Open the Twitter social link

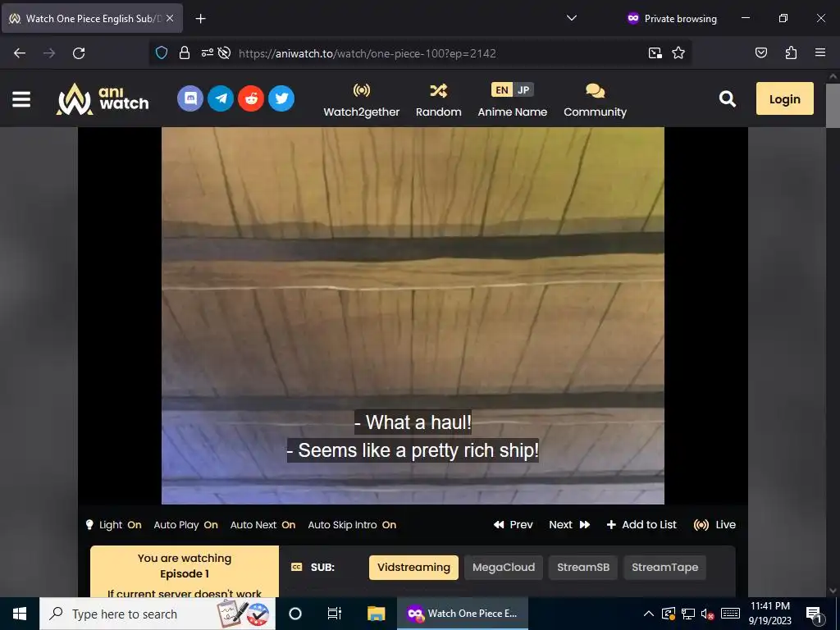click(281, 98)
